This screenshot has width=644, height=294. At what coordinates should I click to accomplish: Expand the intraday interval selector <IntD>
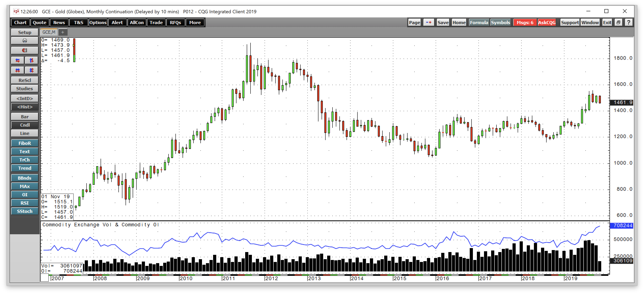point(25,98)
